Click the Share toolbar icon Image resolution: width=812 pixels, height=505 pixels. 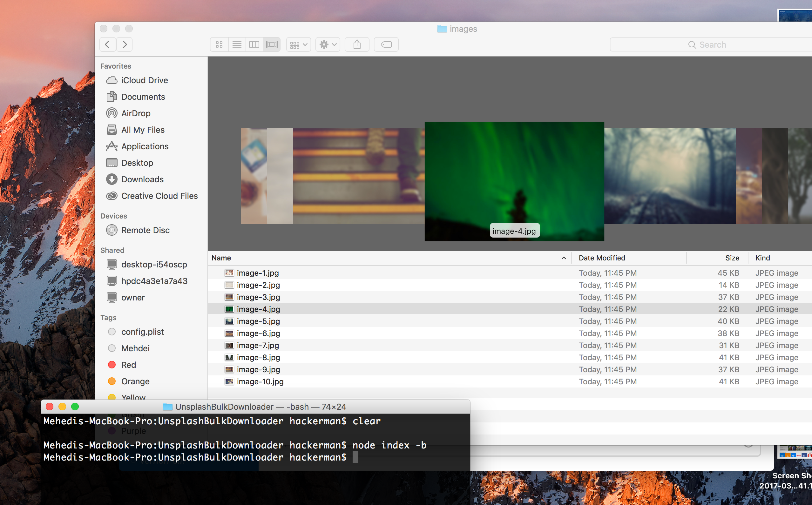(357, 44)
